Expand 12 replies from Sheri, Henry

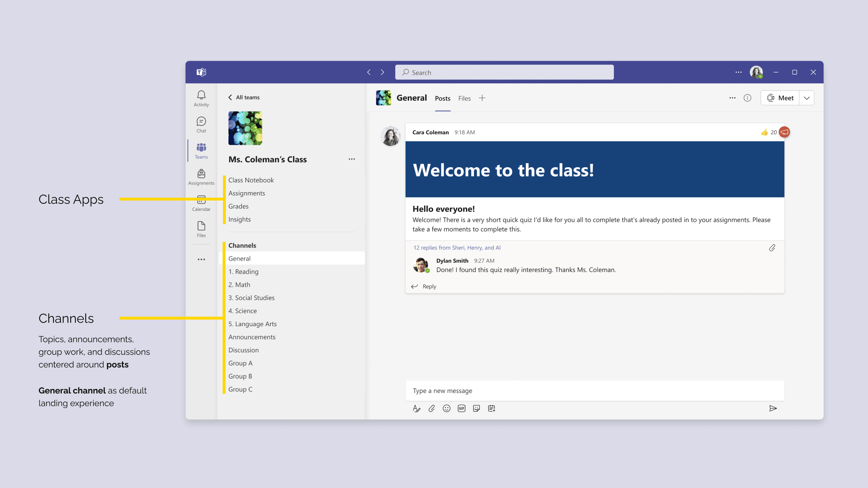[x=457, y=248]
